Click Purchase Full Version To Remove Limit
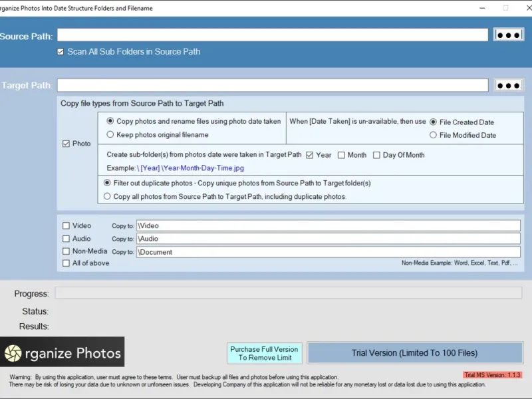Image resolution: width=532 pixels, height=399 pixels. (x=264, y=353)
